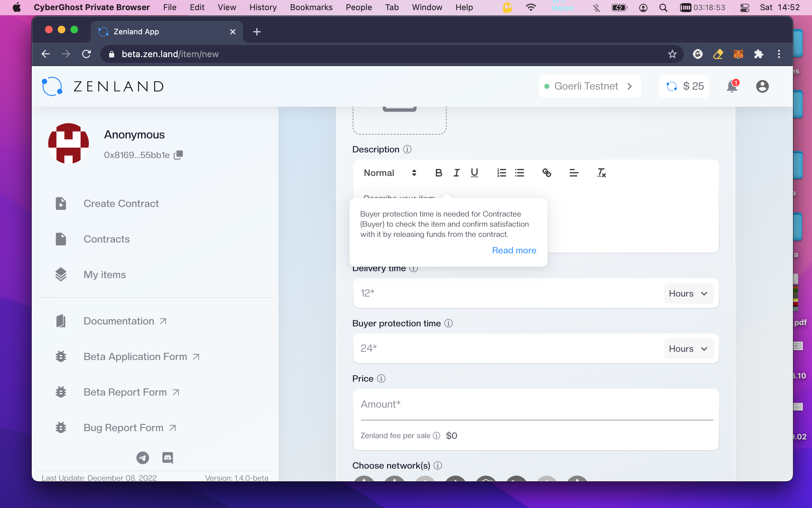Click the image upload dashed box
The height and width of the screenshot is (508, 812).
[399, 120]
